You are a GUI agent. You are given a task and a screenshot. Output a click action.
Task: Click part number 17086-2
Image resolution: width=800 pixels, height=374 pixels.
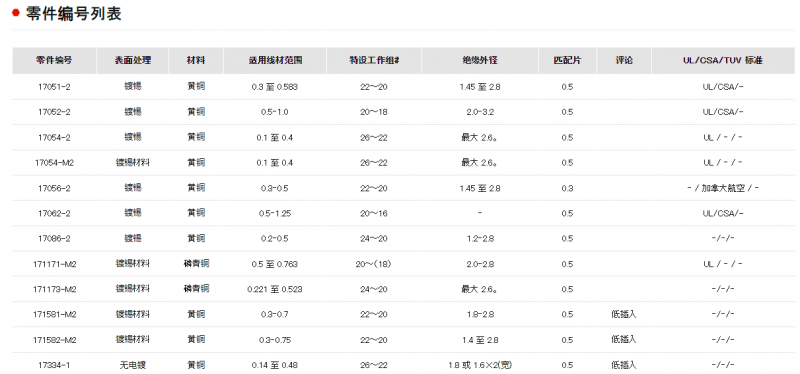click(x=54, y=239)
